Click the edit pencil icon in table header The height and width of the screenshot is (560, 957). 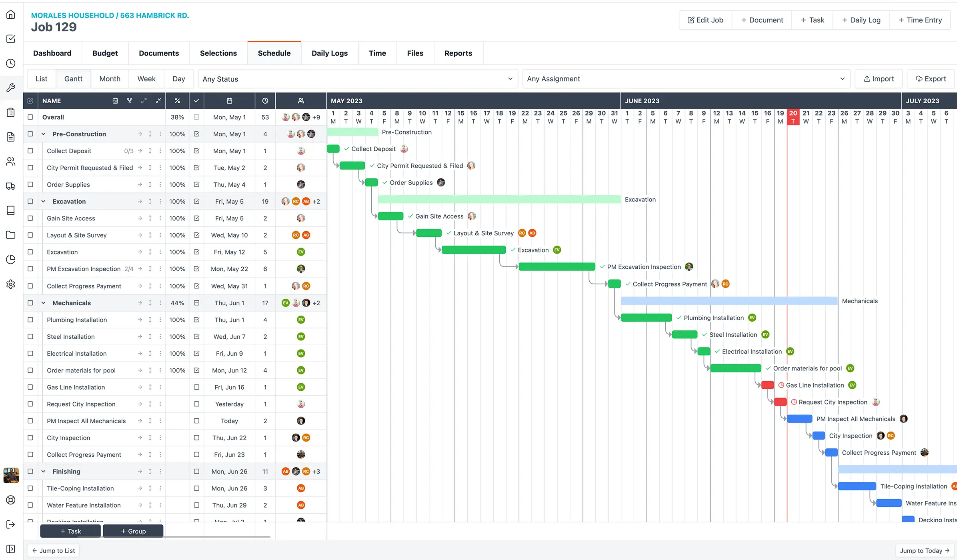coord(30,101)
